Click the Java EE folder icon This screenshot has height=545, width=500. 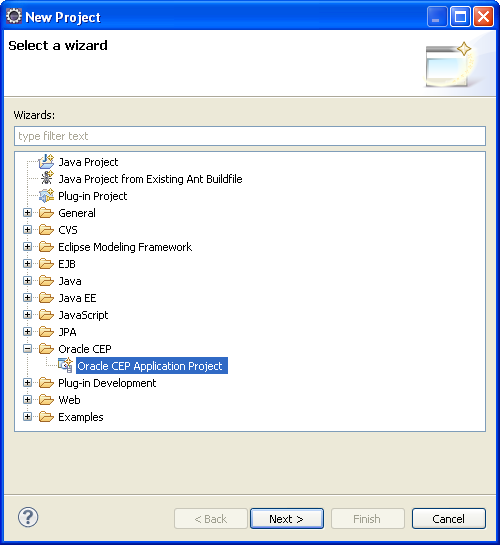(x=46, y=298)
